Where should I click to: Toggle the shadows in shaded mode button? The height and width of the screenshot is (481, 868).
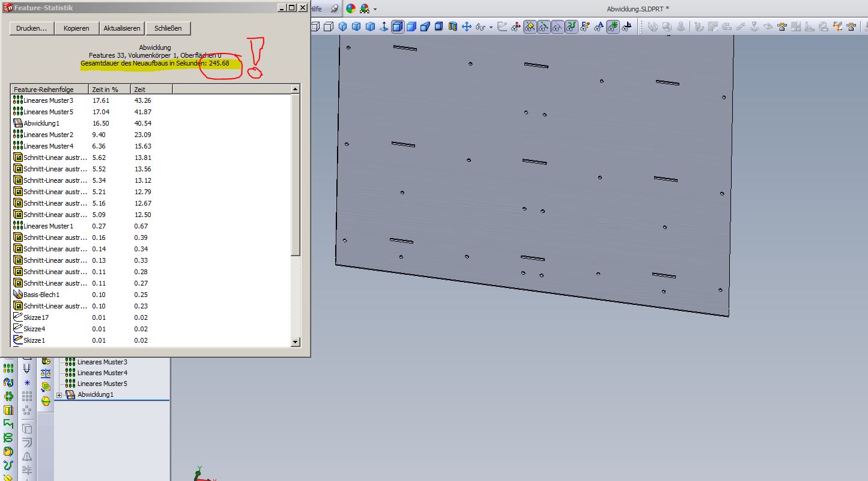pyautogui.click(x=439, y=26)
